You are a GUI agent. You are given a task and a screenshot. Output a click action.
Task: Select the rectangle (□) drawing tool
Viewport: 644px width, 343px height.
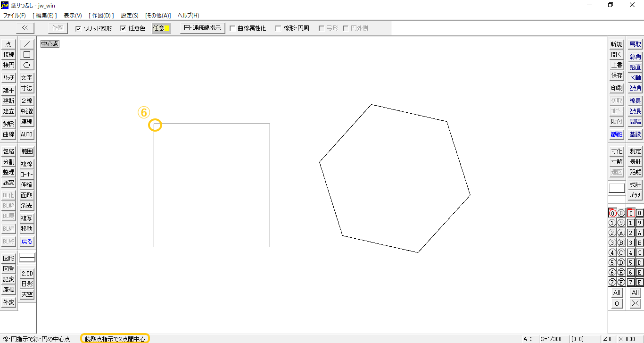pos(27,54)
